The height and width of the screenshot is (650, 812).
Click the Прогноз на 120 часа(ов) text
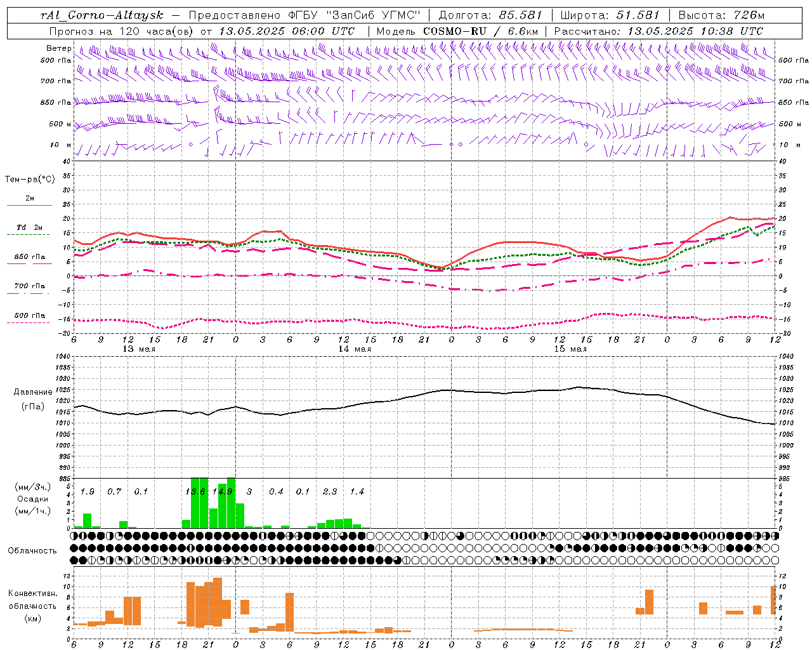[x=122, y=31]
